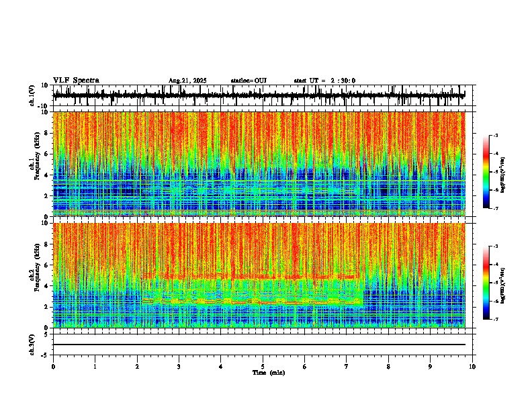The width and height of the screenshot is (532, 411).
Task: Click time axis tick label "9"
Action: [x=430, y=367]
